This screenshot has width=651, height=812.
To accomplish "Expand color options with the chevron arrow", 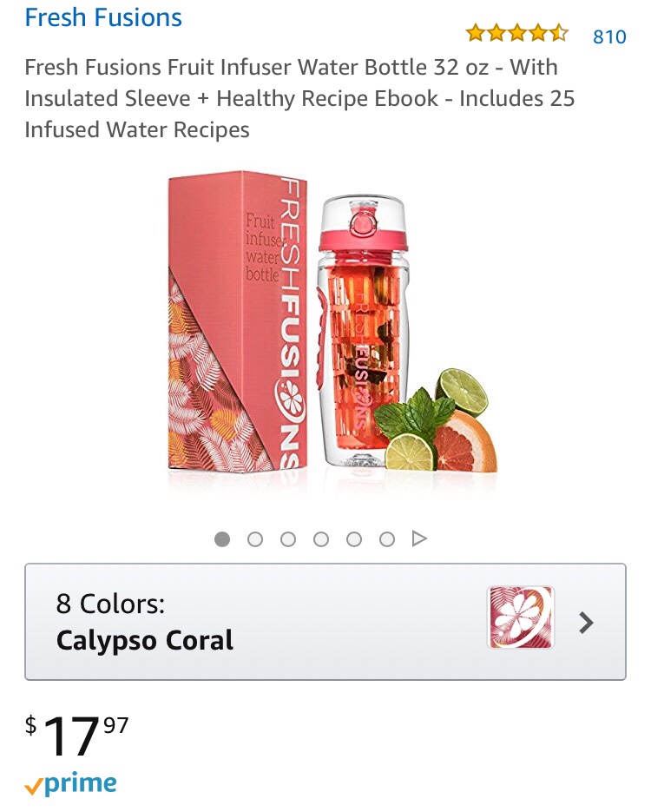I will pos(587,622).
